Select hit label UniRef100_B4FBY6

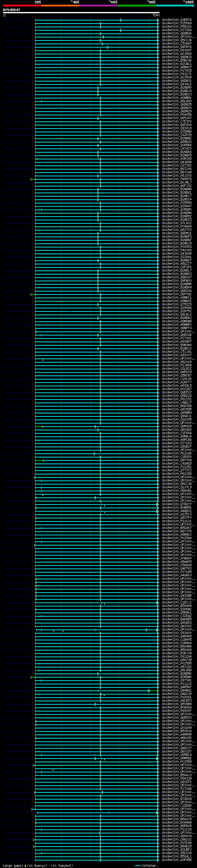tap(176, 47)
